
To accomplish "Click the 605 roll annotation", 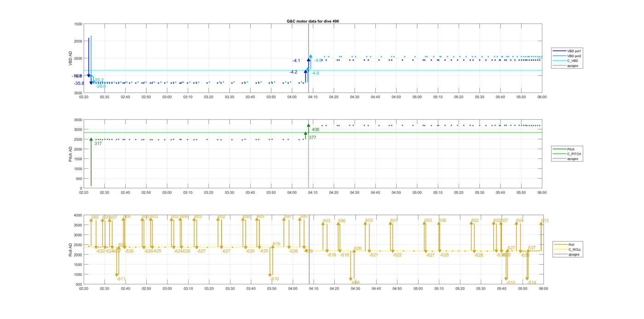I will coord(261,216).
